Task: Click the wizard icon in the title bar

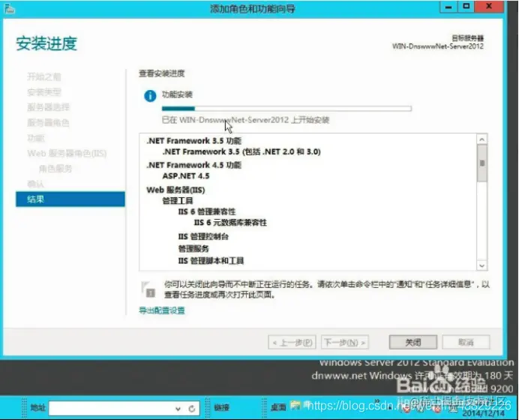Action: coord(10,8)
